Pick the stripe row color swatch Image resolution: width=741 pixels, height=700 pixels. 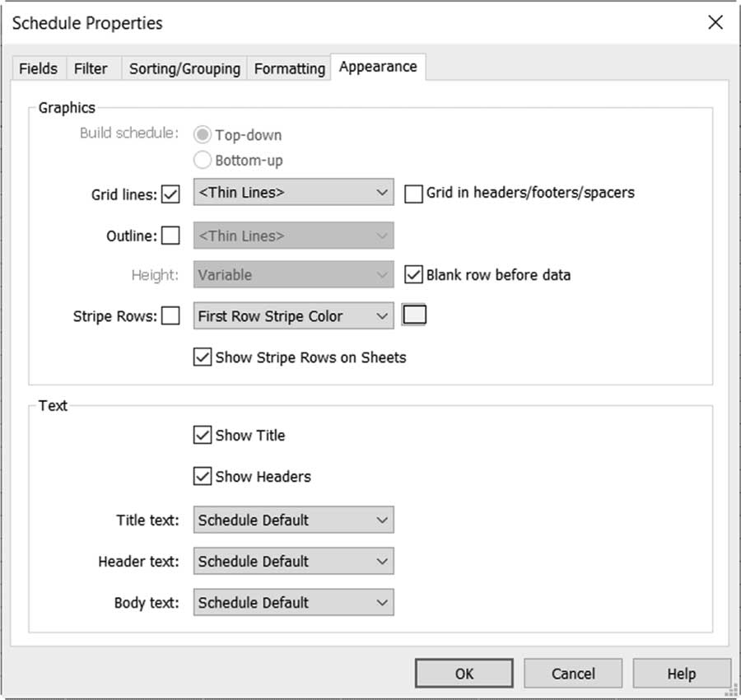click(414, 315)
